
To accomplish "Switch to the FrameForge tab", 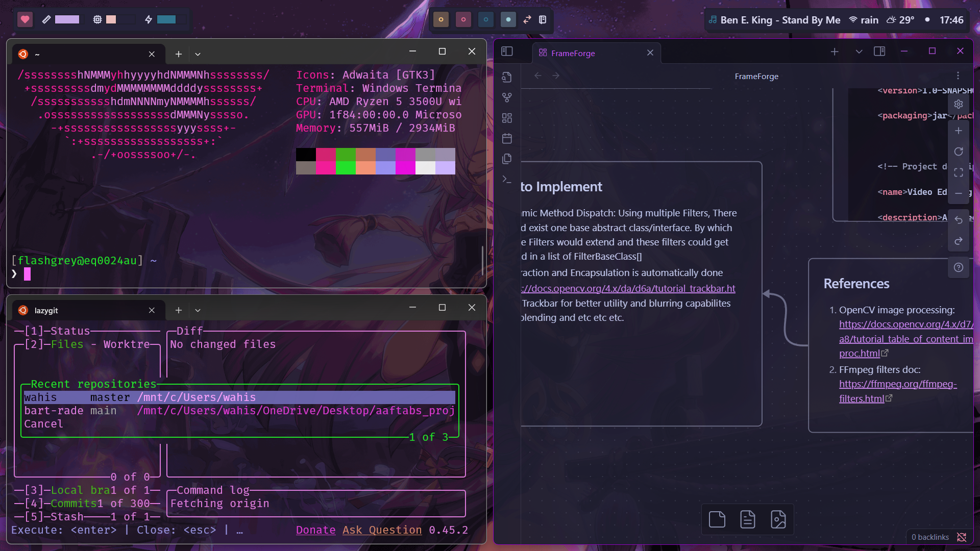I will pyautogui.click(x=573, y=53).
